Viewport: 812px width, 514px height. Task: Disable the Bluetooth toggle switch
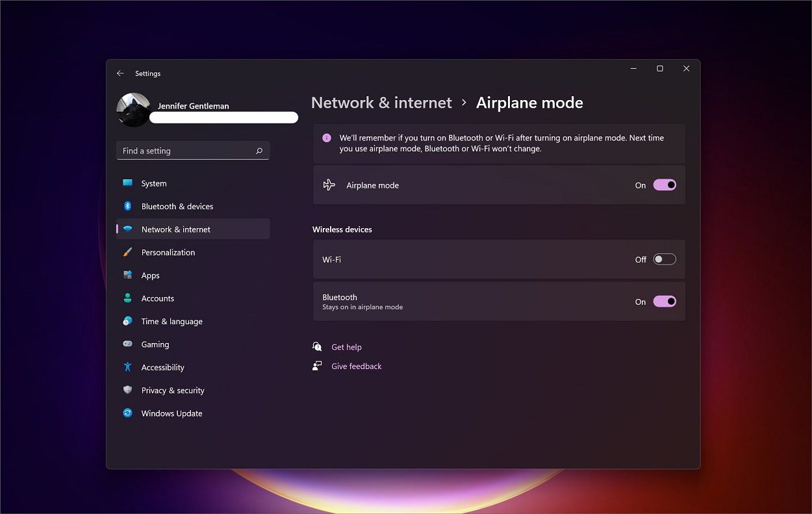click(665, 302)
